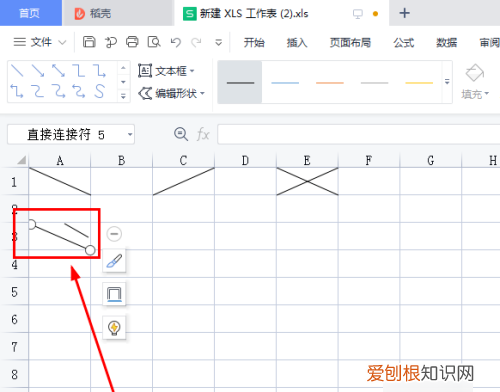This screenshot has width=500, height=392.
Task: Click the WPS sheet icon on file tab
Action: 190,14
